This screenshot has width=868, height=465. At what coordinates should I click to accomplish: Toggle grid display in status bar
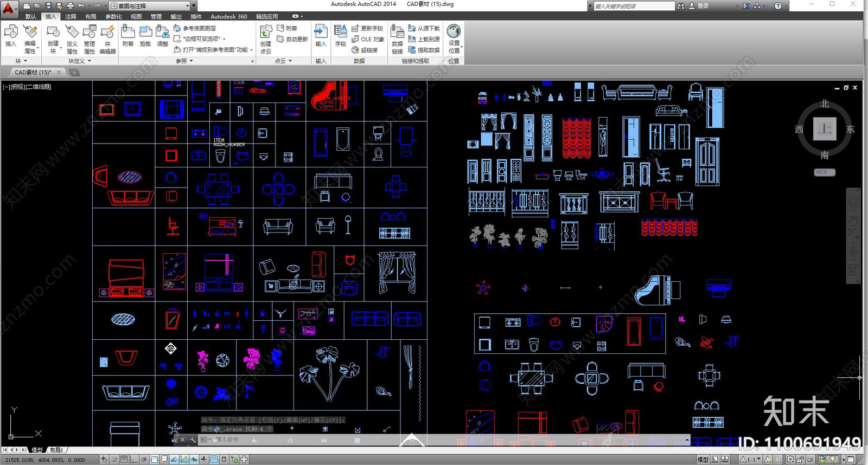pyautogui.click(x=124, y=460)
